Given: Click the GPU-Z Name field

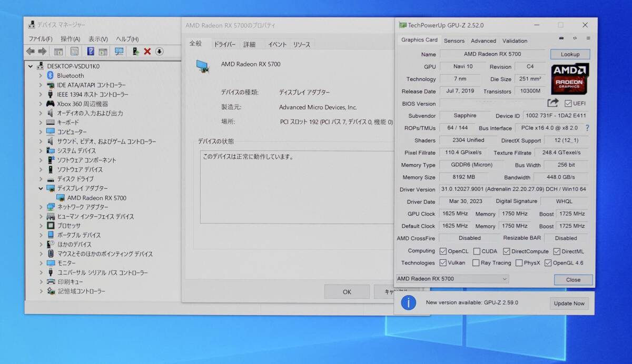Looking at the screenshot, I should coord(492,54).
